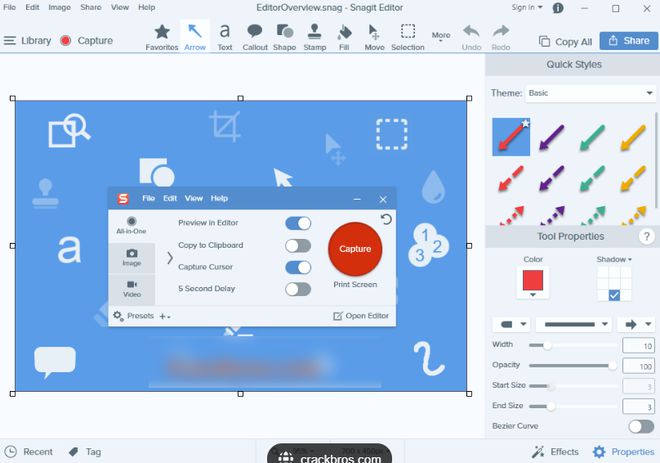Open the Effects panel
This screenshot has height=463, width=660.
tap(555, 452)
